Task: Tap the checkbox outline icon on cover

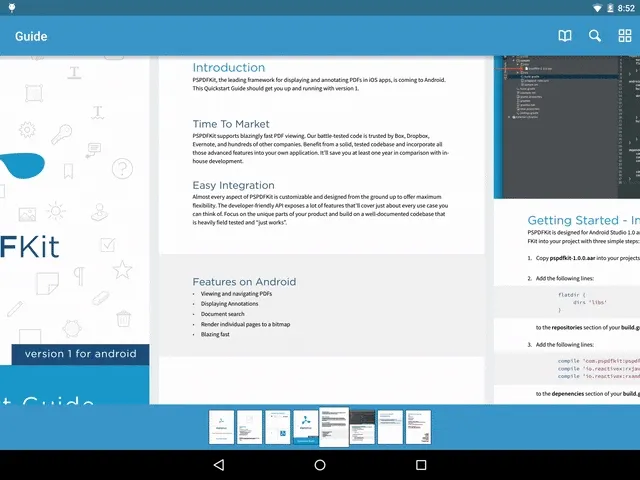Action: click(x=107, y=245)
